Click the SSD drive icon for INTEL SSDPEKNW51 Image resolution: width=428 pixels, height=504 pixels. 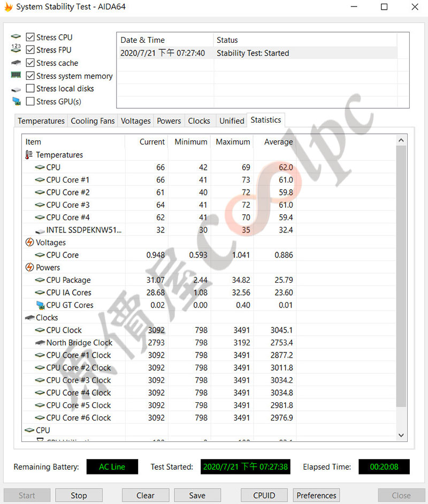tap(40, 230)
